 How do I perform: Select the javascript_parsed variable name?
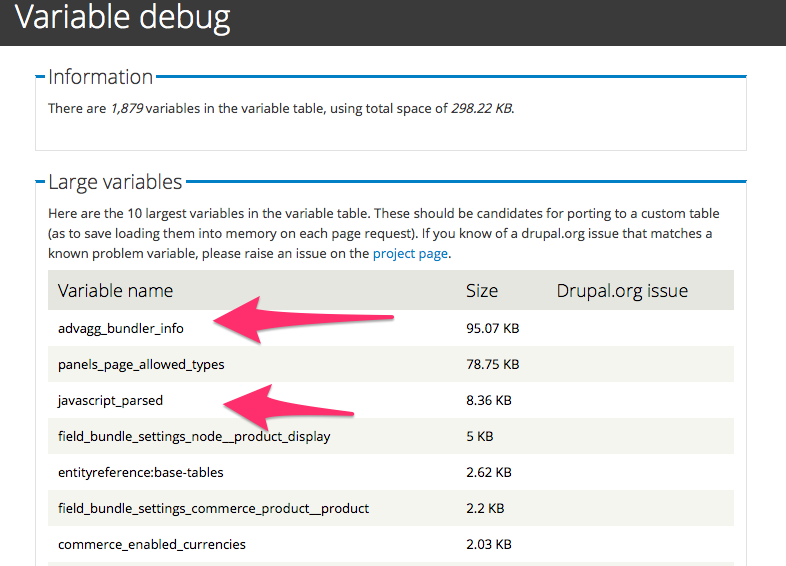(110, 401)
